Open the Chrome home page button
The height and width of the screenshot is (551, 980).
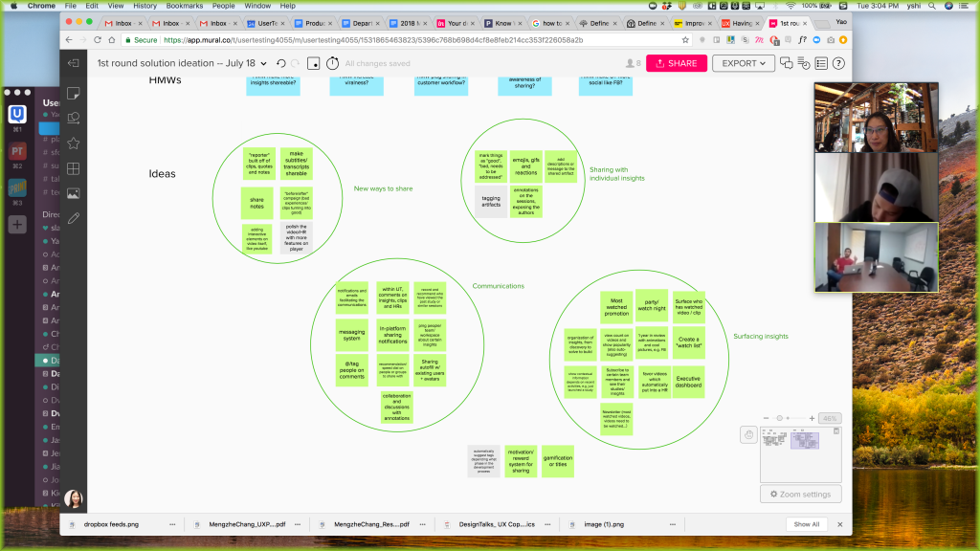click(x=112, y=40)
